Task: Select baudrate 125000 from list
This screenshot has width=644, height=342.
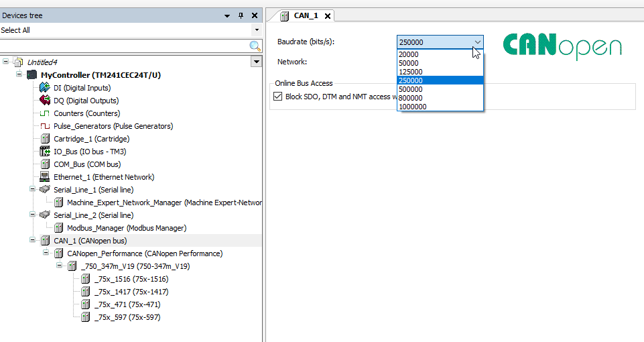Action: 440,72
